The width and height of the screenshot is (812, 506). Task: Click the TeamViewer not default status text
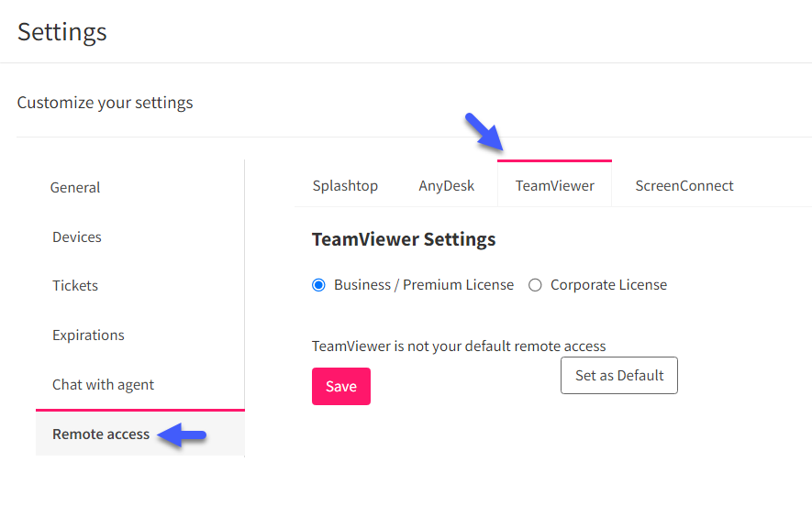pos(459,346)
